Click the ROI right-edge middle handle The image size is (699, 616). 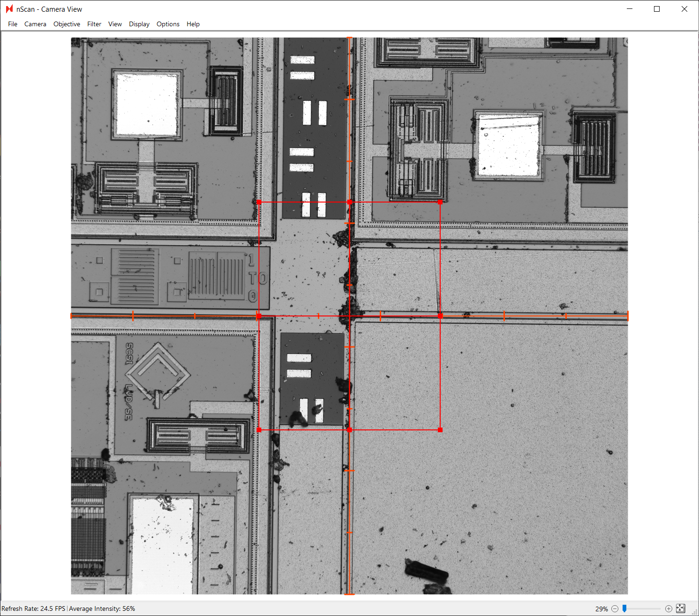(x=440, y=316)
